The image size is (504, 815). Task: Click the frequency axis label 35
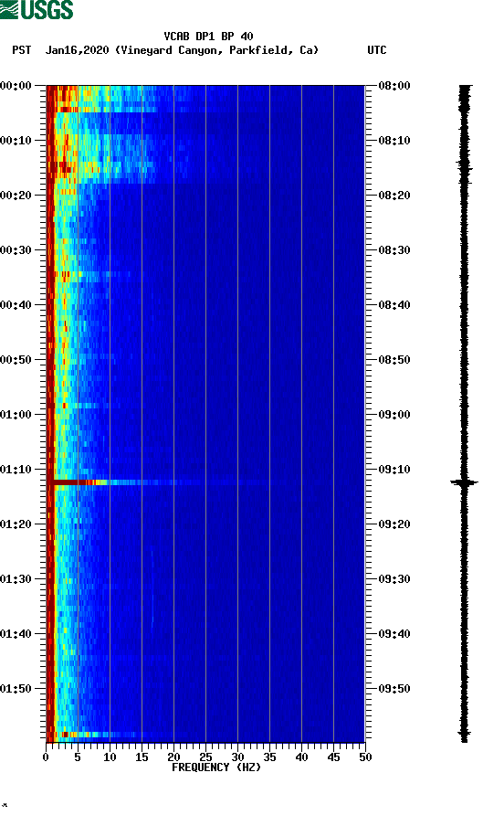pos(269,757)
